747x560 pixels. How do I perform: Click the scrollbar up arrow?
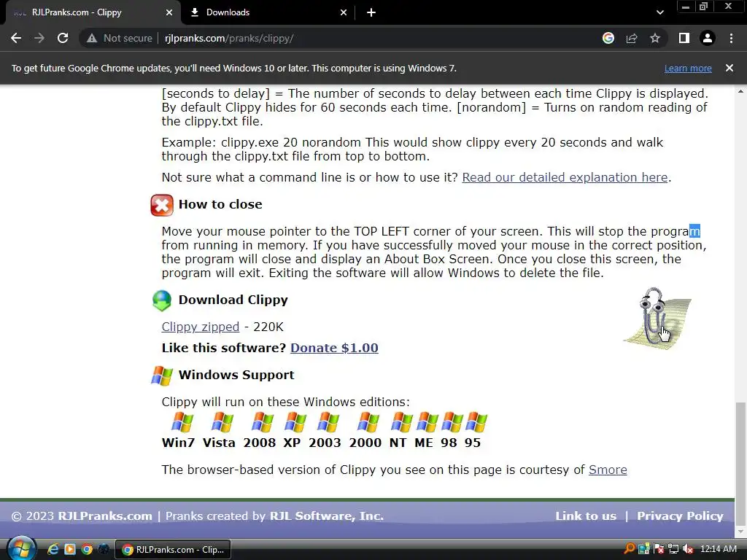pos(740,91)
